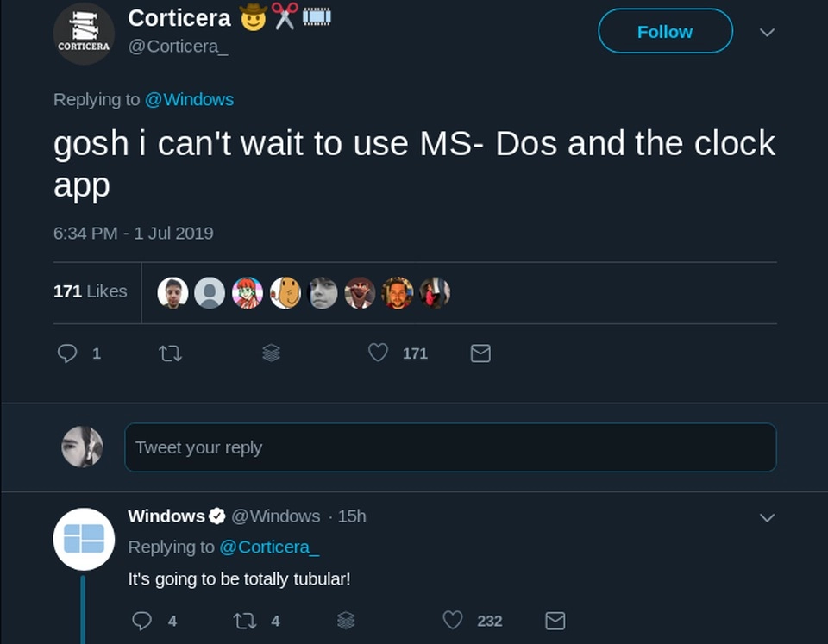Image resolution: width=828 pixels, height=644 pixels.
Task: Open Direct Message share icon under Windows' reply
Action: (x=555, y=621)
